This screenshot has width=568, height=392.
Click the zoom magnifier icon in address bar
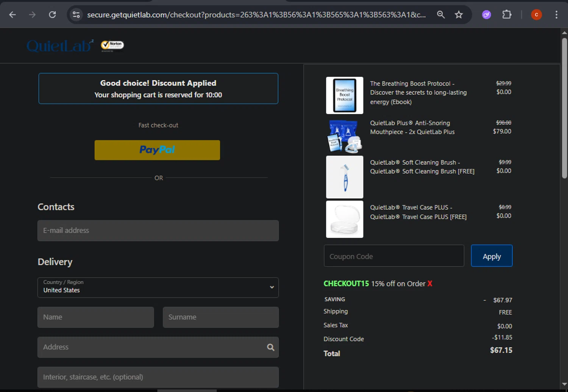[x=441, y=15]
